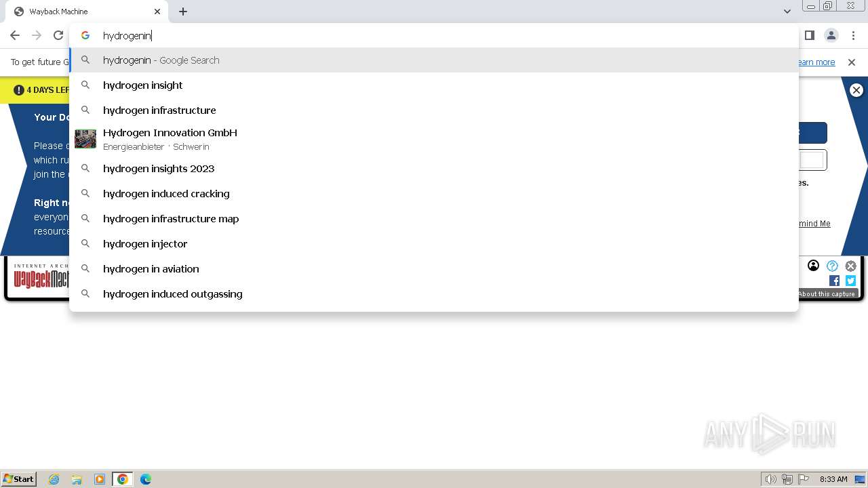Select the 'hydrogen injector' suggestion

tap(434, 244)
